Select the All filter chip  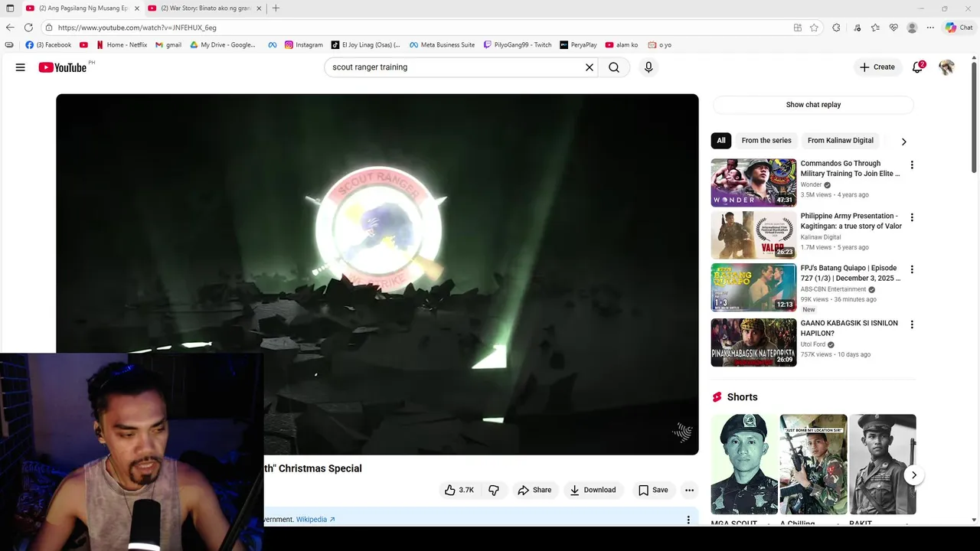pyautogui.click(x=720, y=141)
